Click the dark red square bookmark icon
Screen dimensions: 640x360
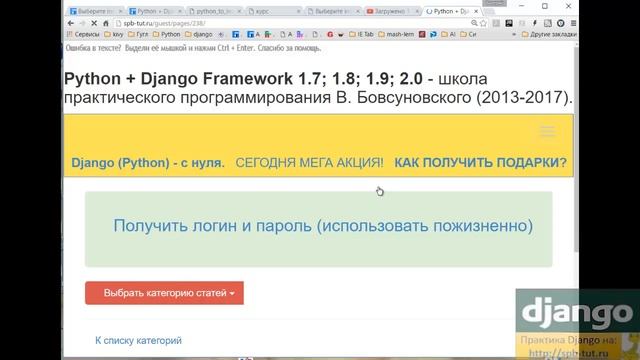tap(422, 34)
